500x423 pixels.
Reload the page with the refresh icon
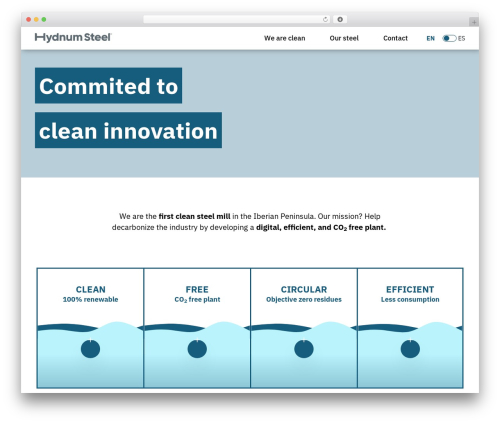pos(325,20)
